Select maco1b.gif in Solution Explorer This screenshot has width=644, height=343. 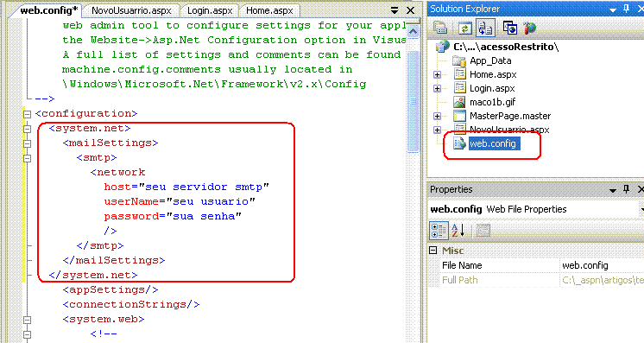coord(492,102)
